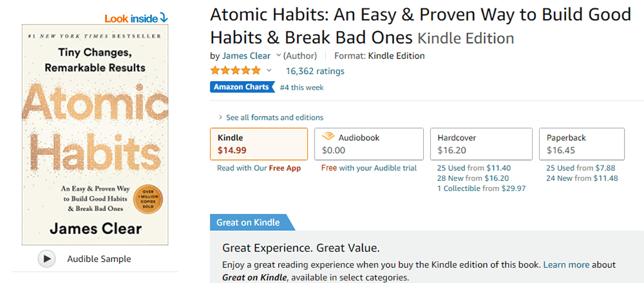The width and height of the screenshot is (644, 283).
Task: Open James Clear author link
Action: pyautogui.click(x=246, y=56)
